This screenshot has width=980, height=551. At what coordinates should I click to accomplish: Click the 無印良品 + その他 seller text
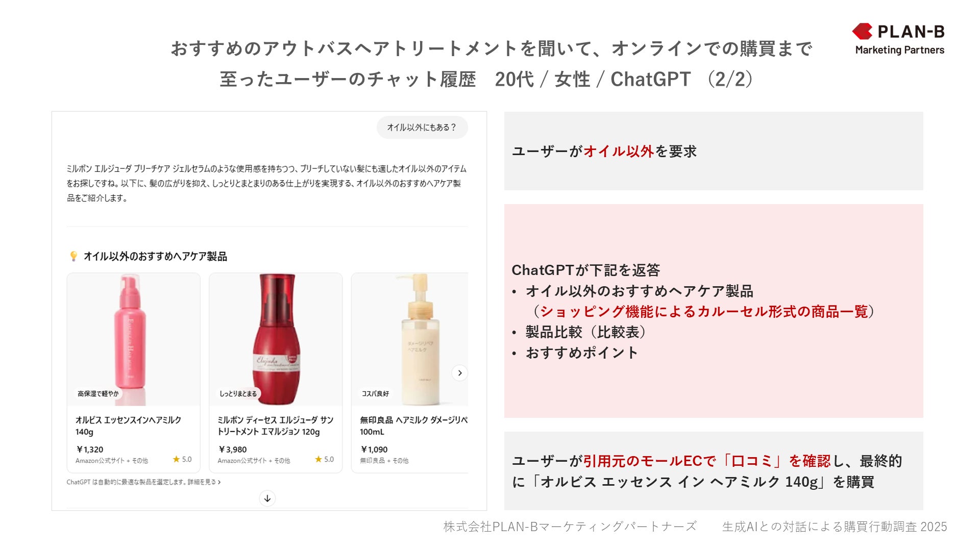(384, 461)
